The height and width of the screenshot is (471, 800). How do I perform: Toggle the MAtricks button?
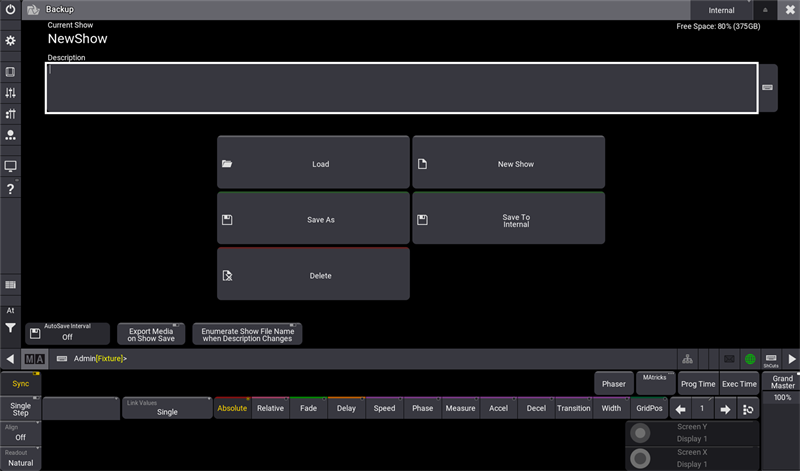[x=656, y=383]
